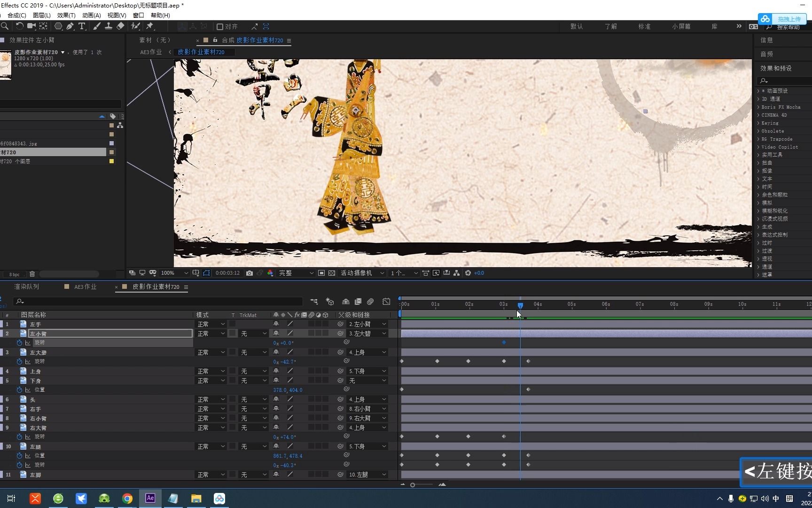The height and width of the screenshot is (508, 812).
Task: Open the Graph Editor icon
Action: point(386,302)
